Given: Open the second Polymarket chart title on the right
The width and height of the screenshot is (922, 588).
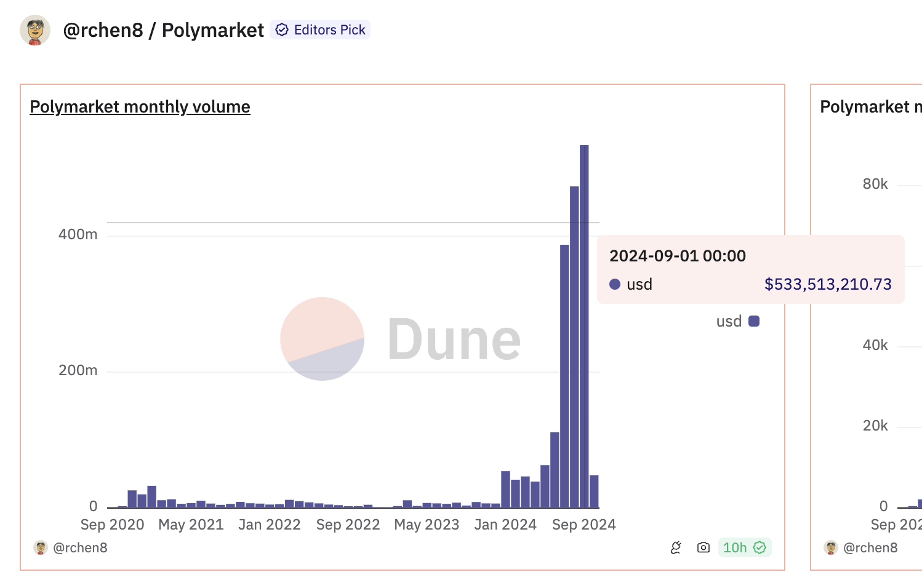Looking at the screenshot, I should pyautogui.click(x=871, y=106).
